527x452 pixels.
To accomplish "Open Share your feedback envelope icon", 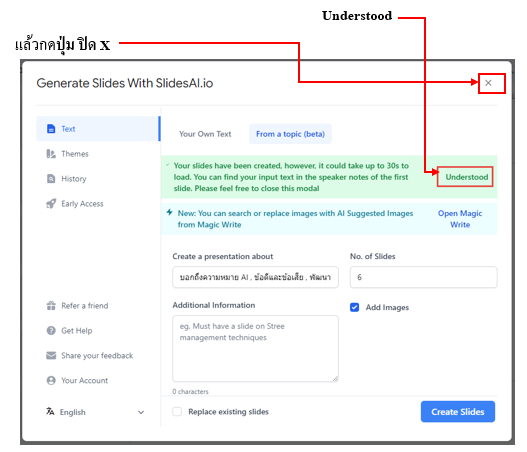I will (x=51, y=356).
